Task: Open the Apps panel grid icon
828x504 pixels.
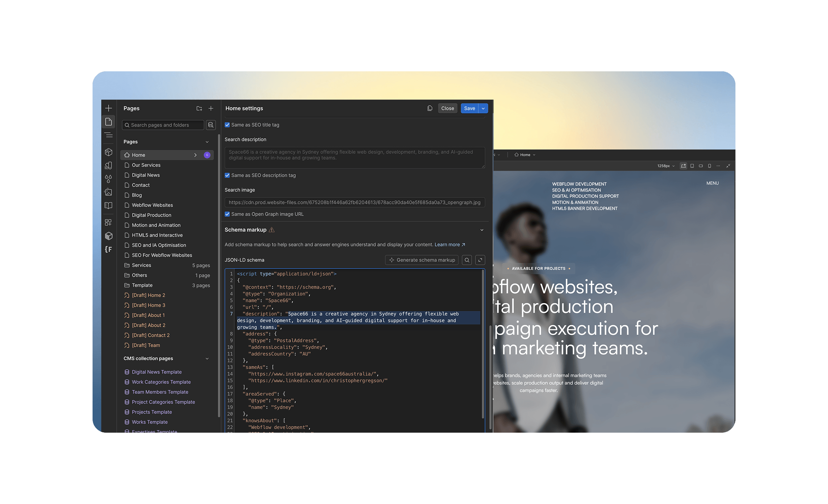Action: coord(109,222)
